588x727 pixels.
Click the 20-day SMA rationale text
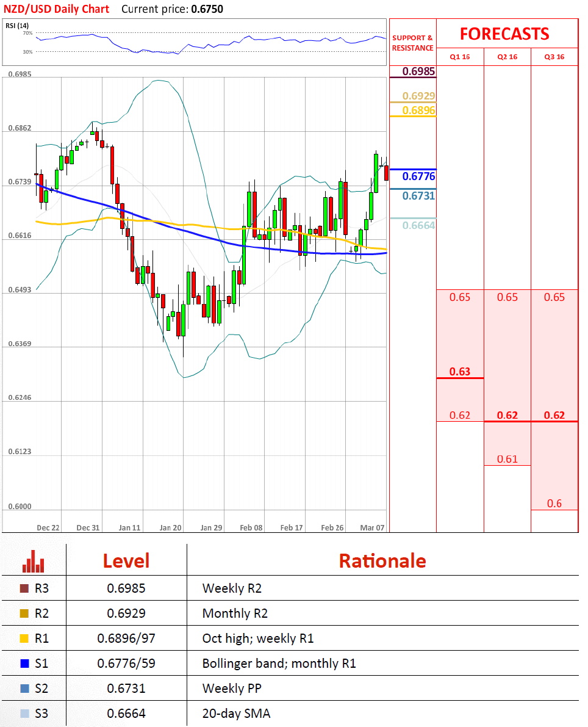tap(236, 714)
